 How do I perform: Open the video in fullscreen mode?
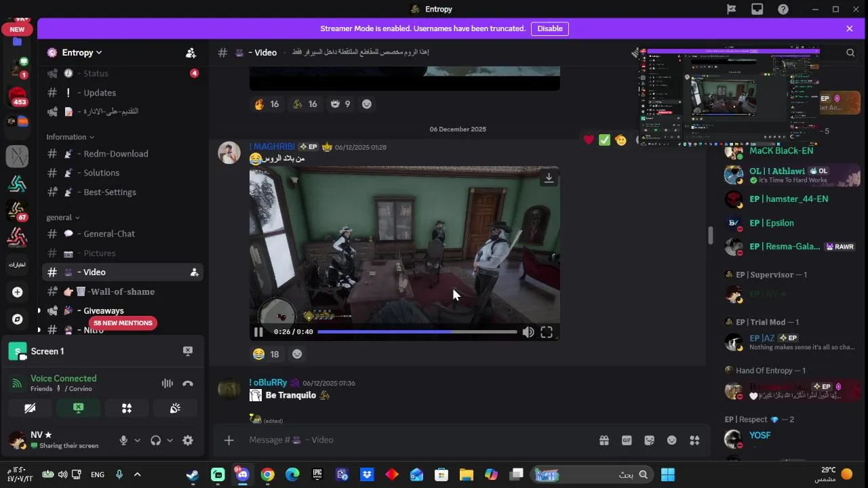coord(547,332)
